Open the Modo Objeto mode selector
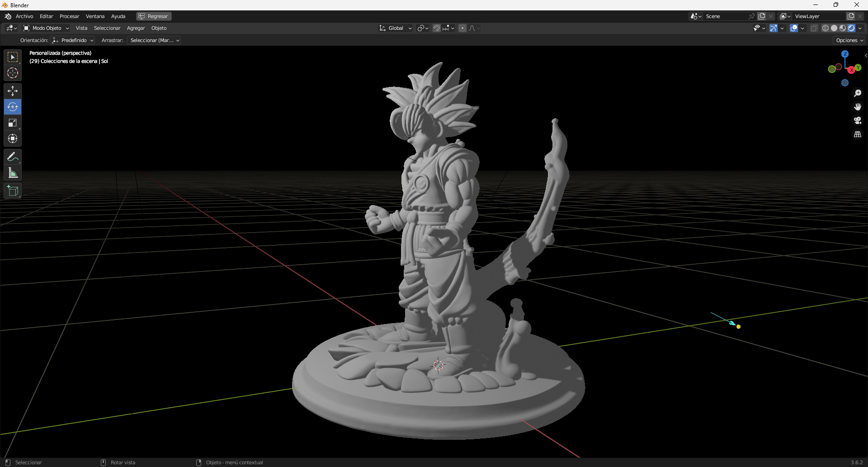The height and width of the screenshot is (467, 868). pos(45,28)
